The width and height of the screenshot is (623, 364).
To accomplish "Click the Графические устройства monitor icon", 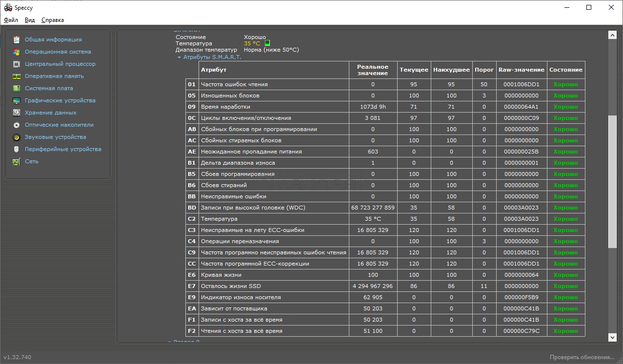I will point(17,100).
